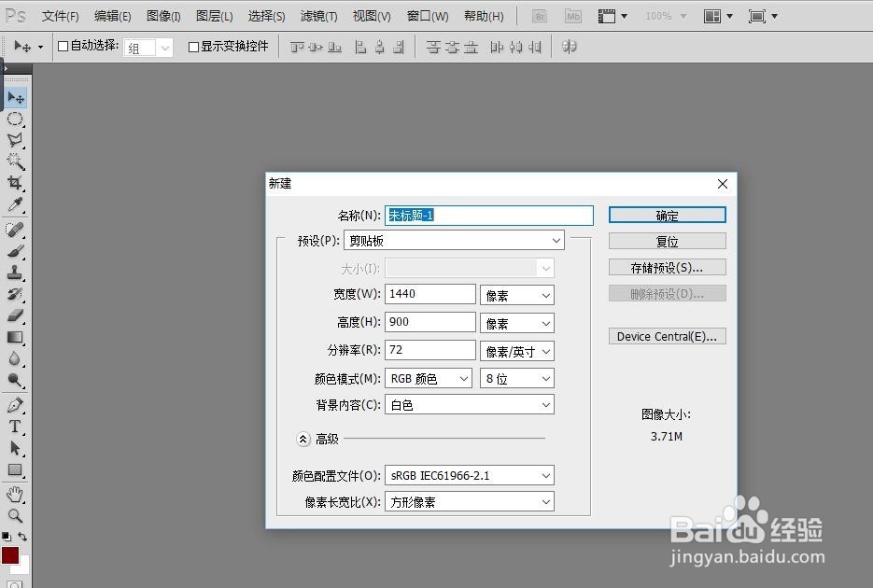Select the Hand tool

pyautogui.click(x=15, y=494)
